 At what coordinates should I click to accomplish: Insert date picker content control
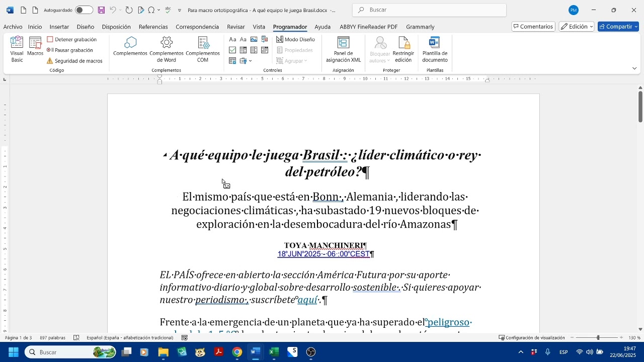click(265, 50)
